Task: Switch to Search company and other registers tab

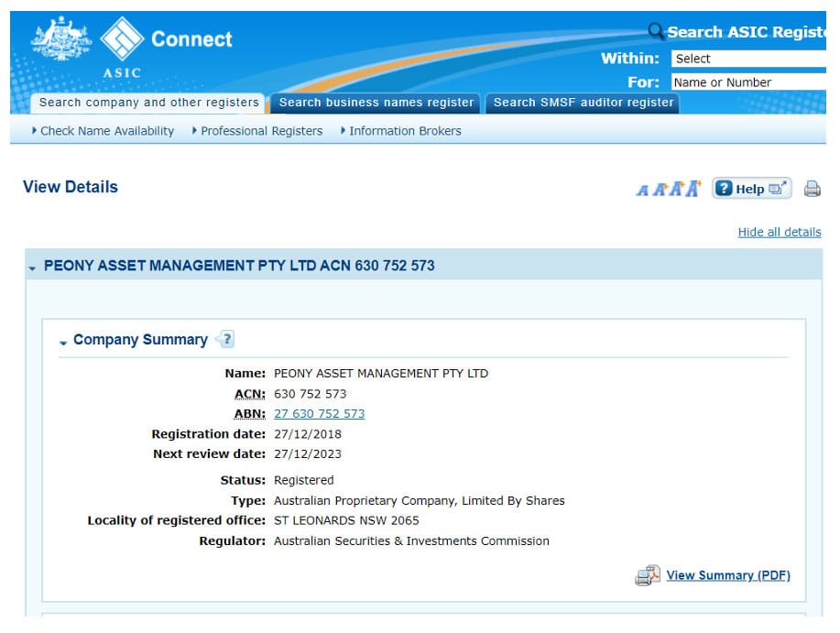Action: 148,103
